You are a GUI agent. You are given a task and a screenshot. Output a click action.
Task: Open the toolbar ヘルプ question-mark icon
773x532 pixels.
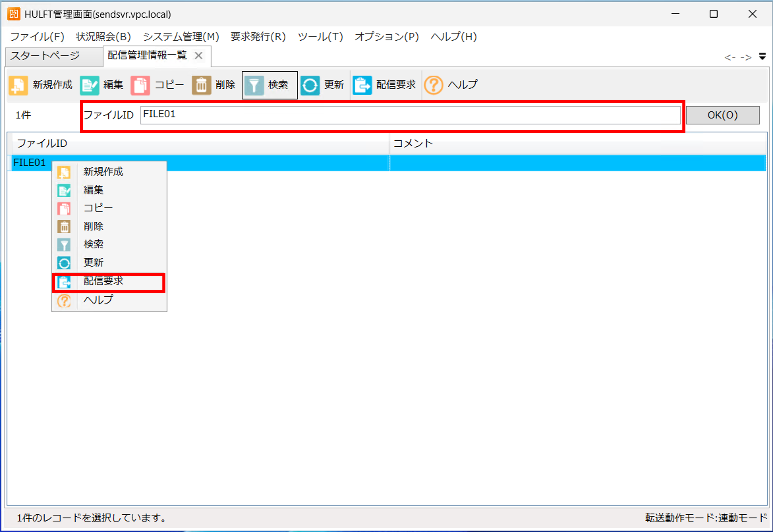[433, 85]
